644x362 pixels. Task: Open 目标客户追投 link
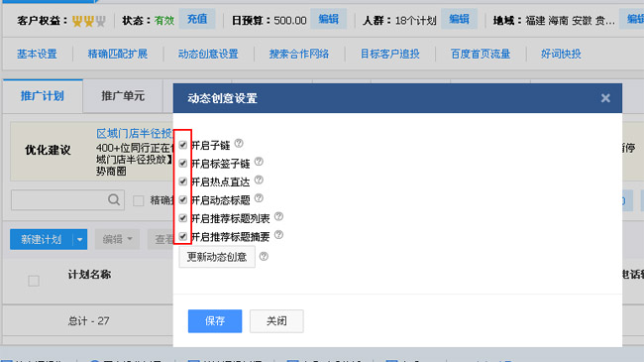pyautogui.click(x=389, y=54)
